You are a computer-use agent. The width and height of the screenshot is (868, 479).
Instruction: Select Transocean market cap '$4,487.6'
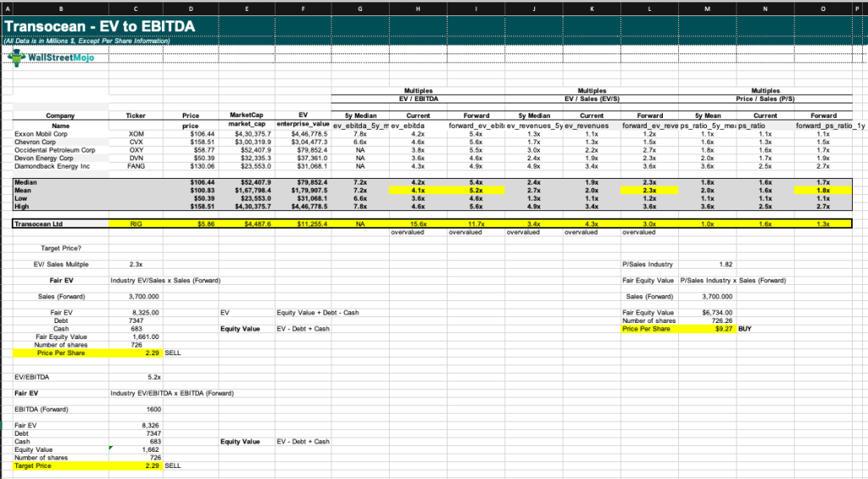tap(247, 224)
